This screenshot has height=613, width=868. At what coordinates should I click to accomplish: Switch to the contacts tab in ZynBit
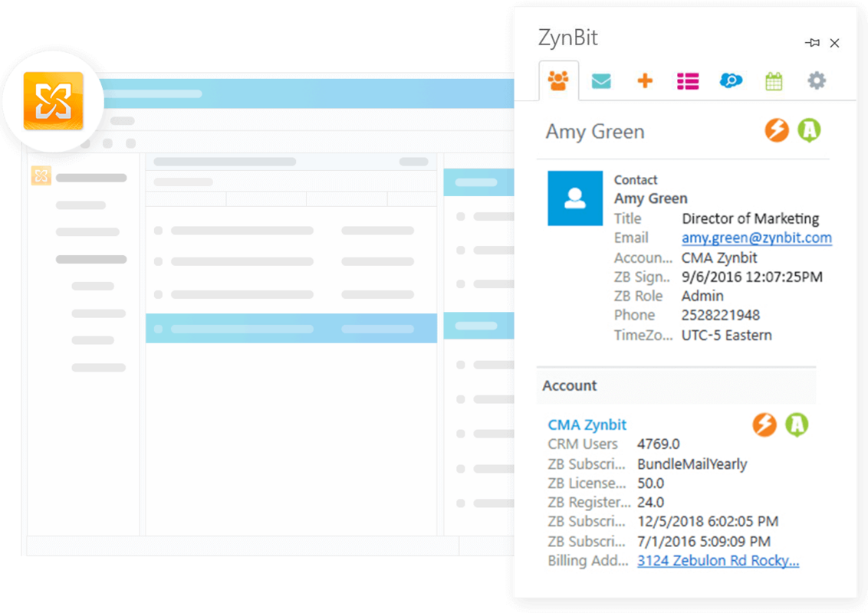pyautogui.click(x=557, y=80)
